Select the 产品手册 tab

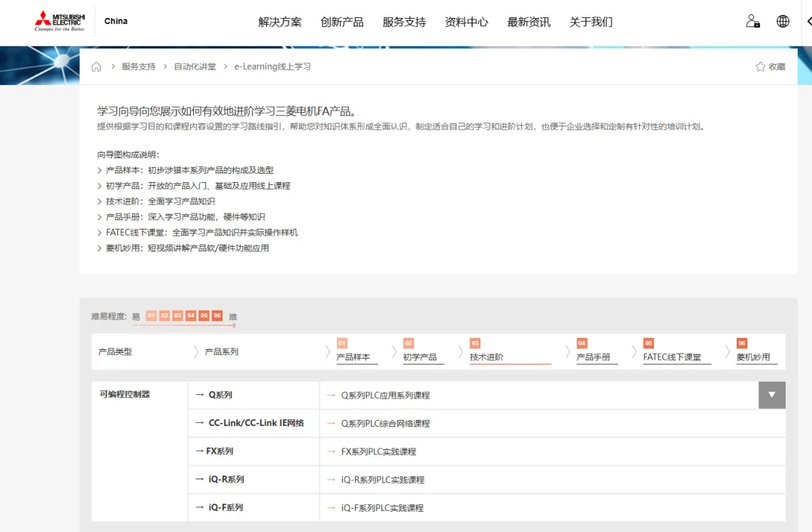pyautogui.click(x=597, y=351)
